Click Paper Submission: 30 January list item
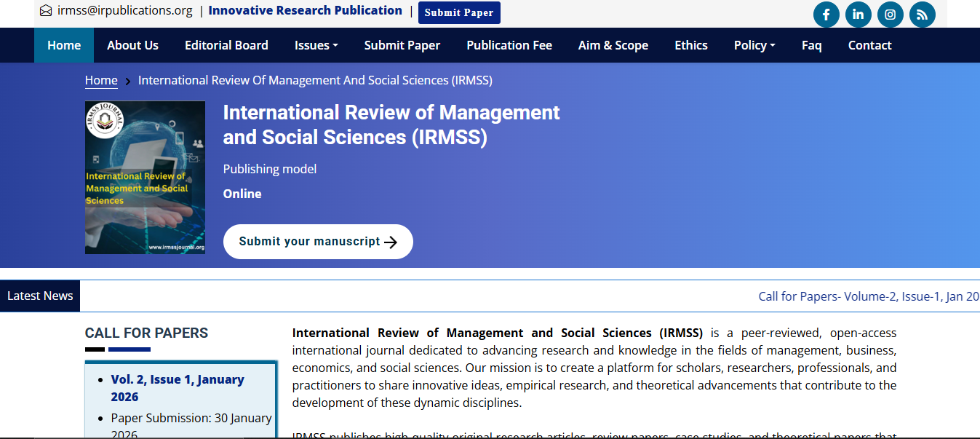Image resolution: width=980 pixels, height=439 pixels. tap(191, 427)
